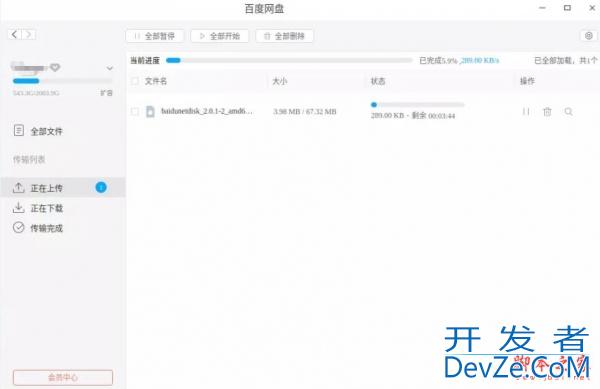
Task: Click the file icon of baidunetdisk row
Action: [x=150, y=111]
